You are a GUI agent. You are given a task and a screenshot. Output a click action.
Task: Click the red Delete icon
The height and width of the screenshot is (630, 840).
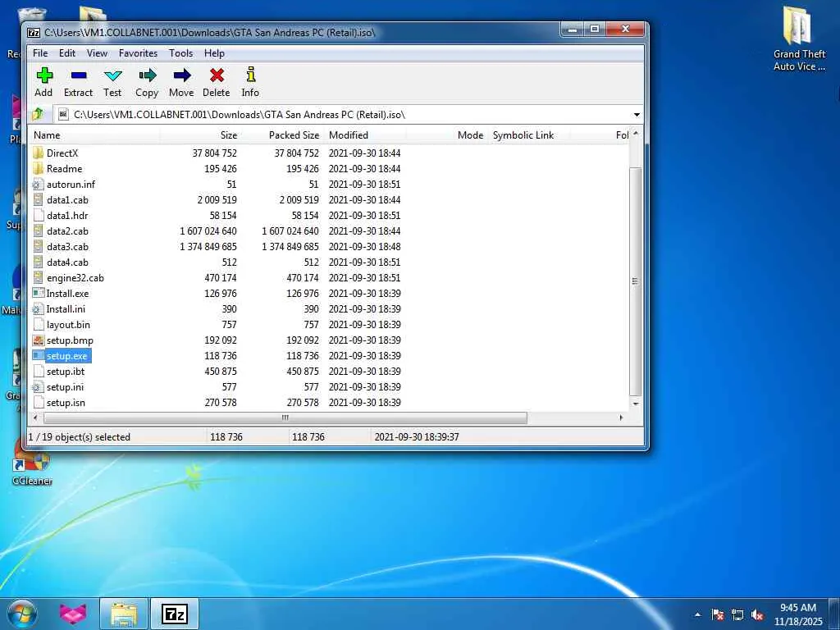[217, 76]
